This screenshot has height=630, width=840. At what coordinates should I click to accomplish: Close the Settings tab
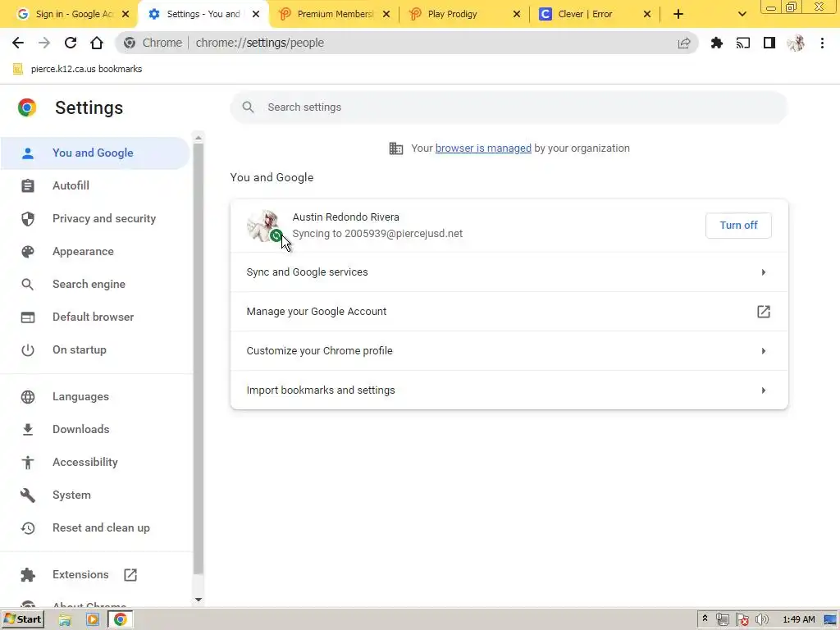pos(256,14)
